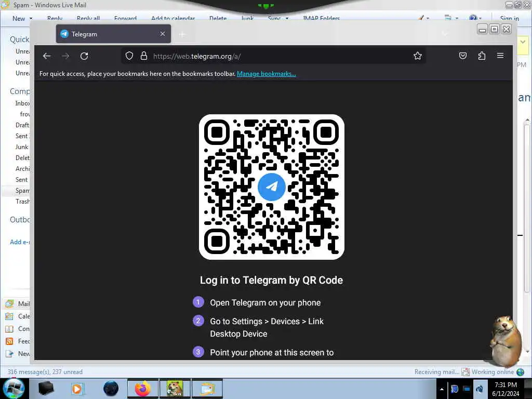
Task: Close the Telegram browser tab
Action: (x=163, y=34)
